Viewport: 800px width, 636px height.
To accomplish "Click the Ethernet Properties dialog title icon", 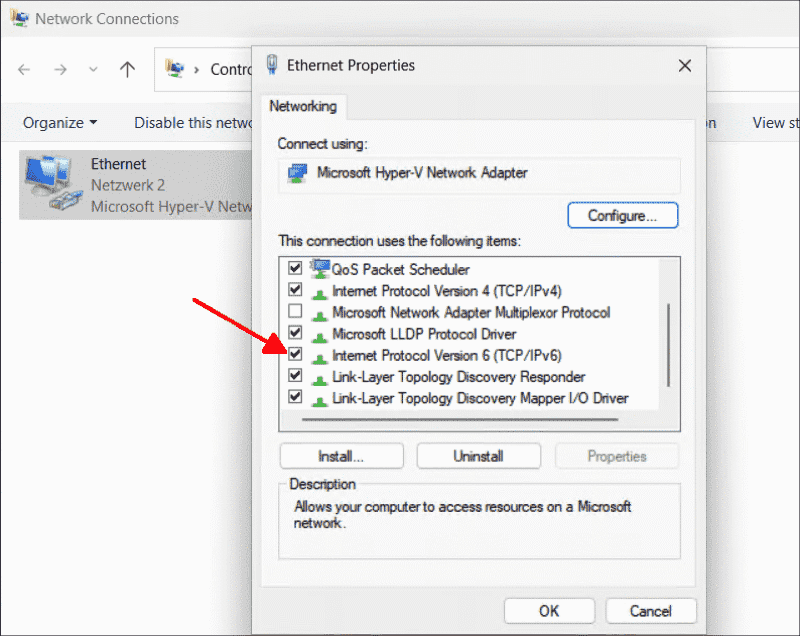I will point(271,65).
